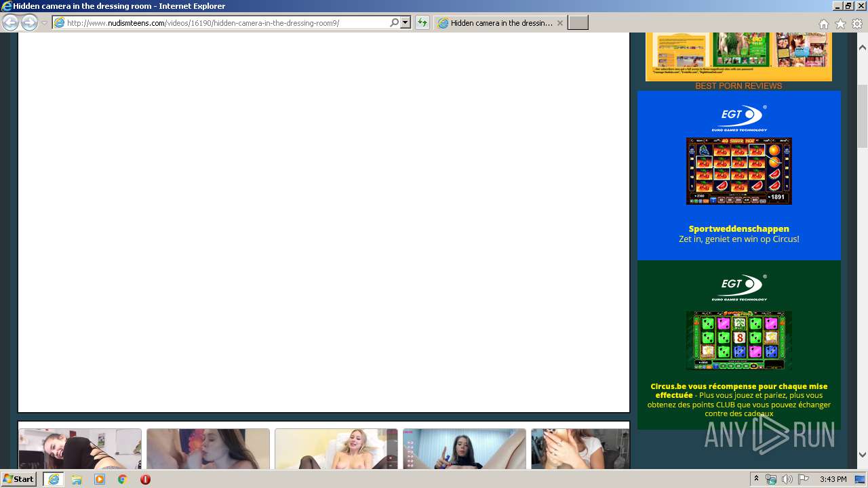
Task: Go back using the browser Back arrow
Action: 10,22
